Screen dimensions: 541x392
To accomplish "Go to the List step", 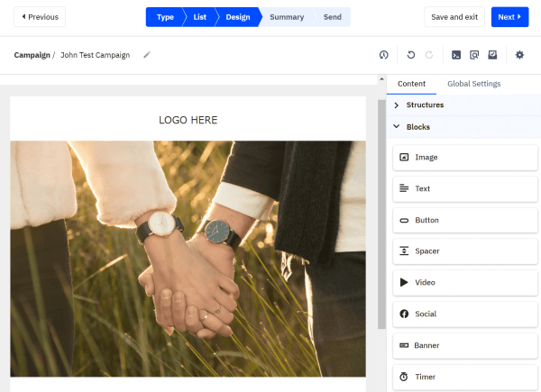I will point(200,17).
